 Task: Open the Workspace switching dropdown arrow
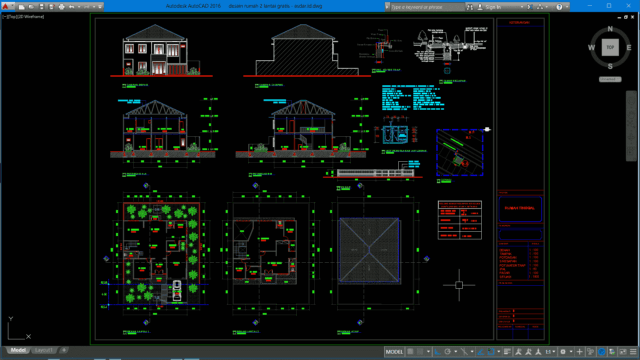click(x=571, y=352)
